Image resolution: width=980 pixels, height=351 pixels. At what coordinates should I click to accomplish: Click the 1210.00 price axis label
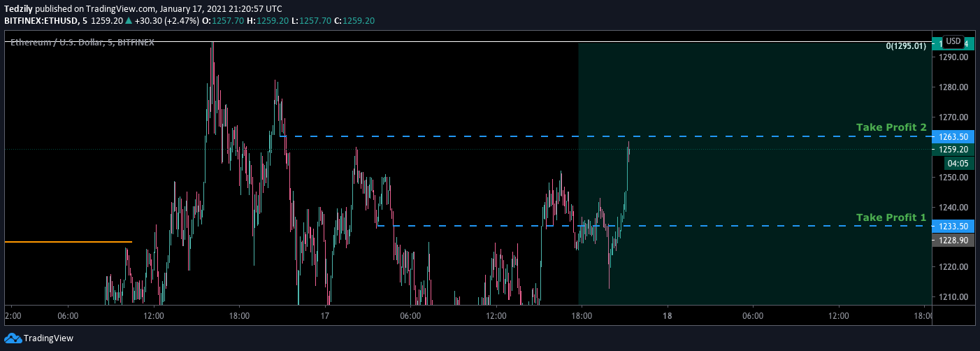click(954, 297)
